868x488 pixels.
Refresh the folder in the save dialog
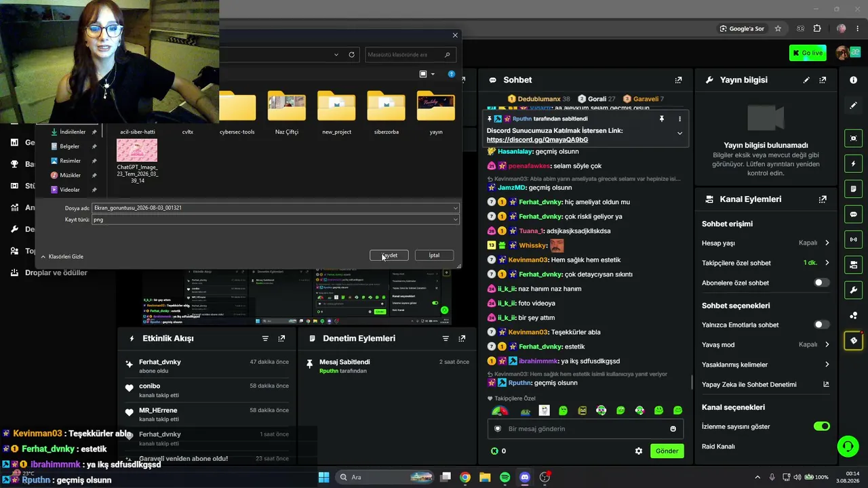click(351, 55)
